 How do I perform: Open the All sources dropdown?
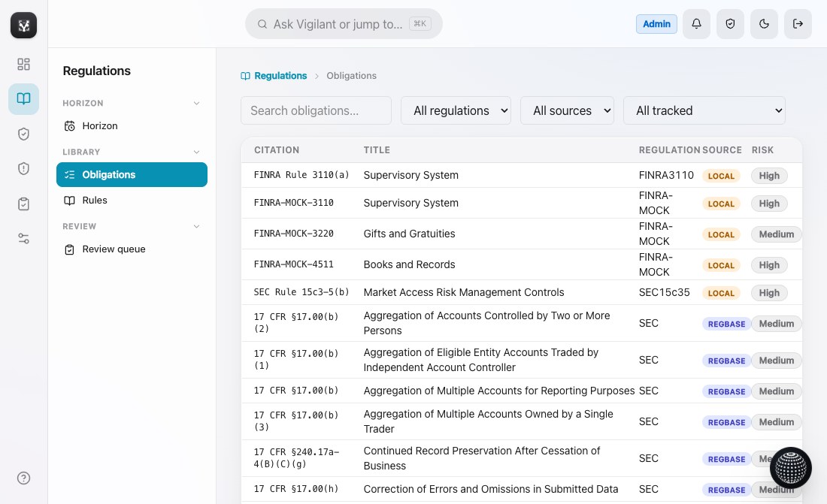point(567,110)
